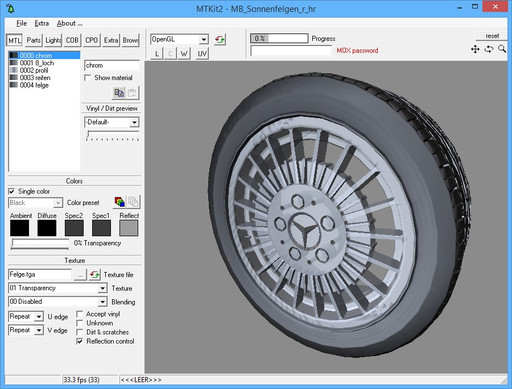Open the About menu
This screenshot has width=512, height=389.
click(69, 23)
